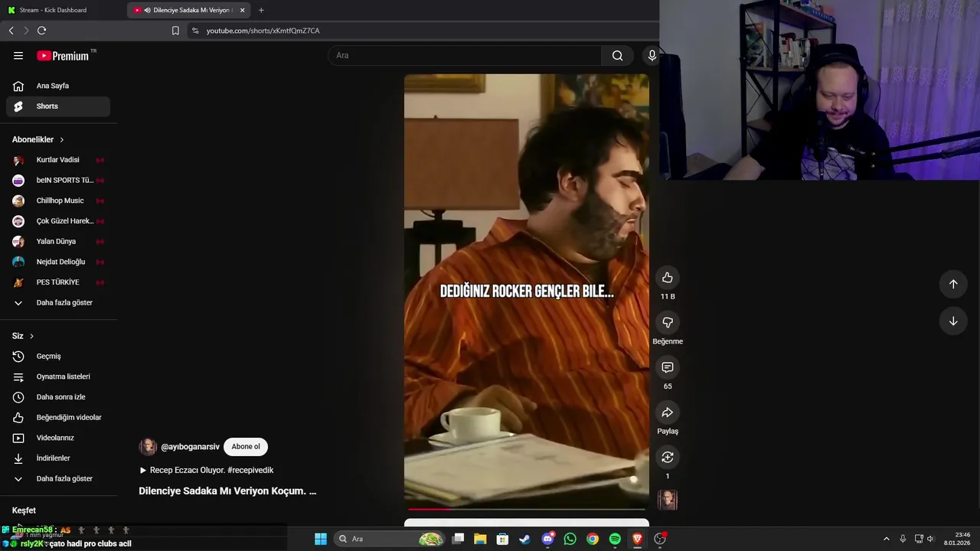Reload the current page
Image resolution: width=980 pixels, height=551 pixels.
41,31
